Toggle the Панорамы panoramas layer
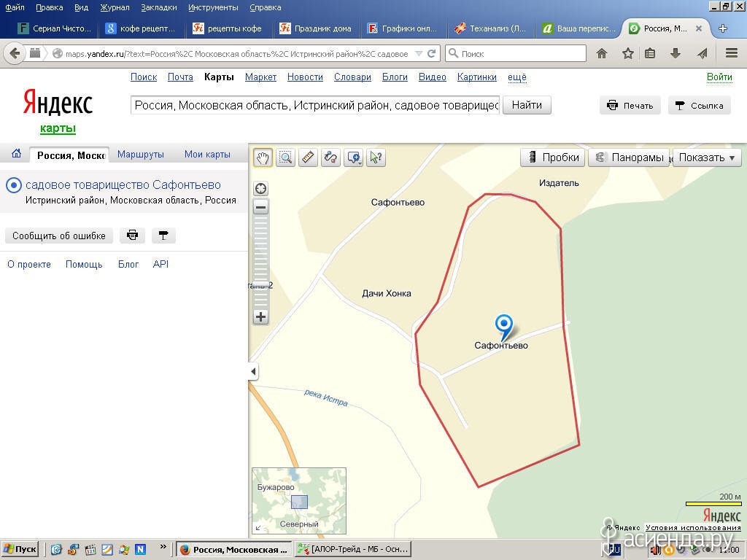 pos(628,157)
